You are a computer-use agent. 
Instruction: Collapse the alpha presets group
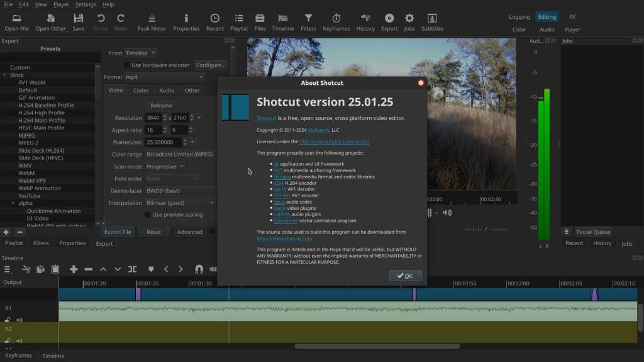[13, 203]
